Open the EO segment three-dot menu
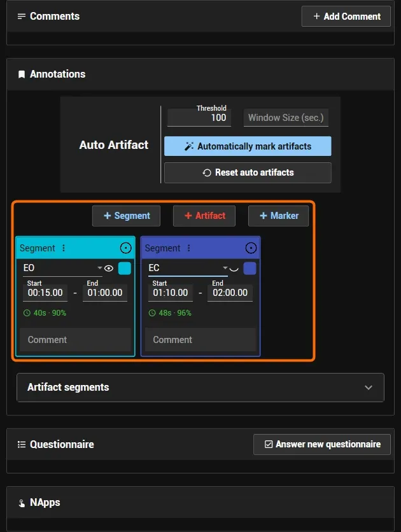The height and width of the screenshot is (532, 401). [x=64, y=248]
